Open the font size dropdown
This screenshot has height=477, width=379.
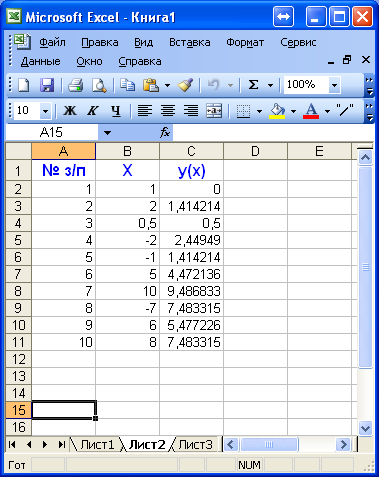click(45, 111)
